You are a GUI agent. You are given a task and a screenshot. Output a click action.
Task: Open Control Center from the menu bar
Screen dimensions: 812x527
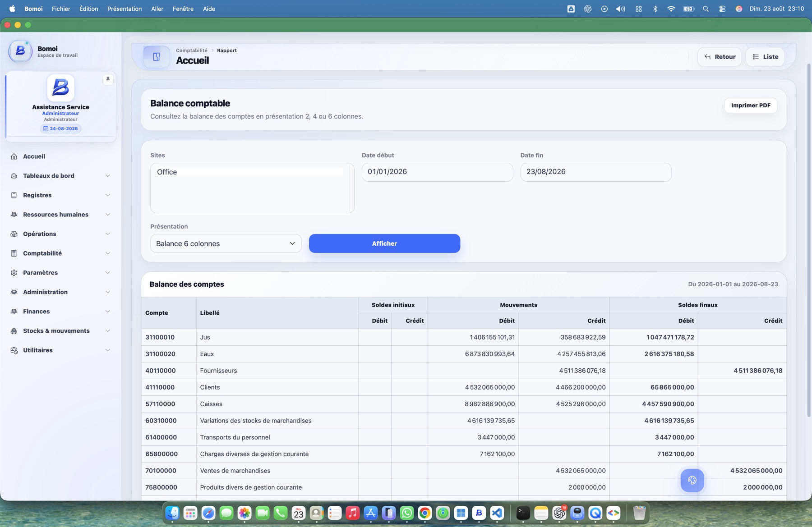(x=722, y=9)
